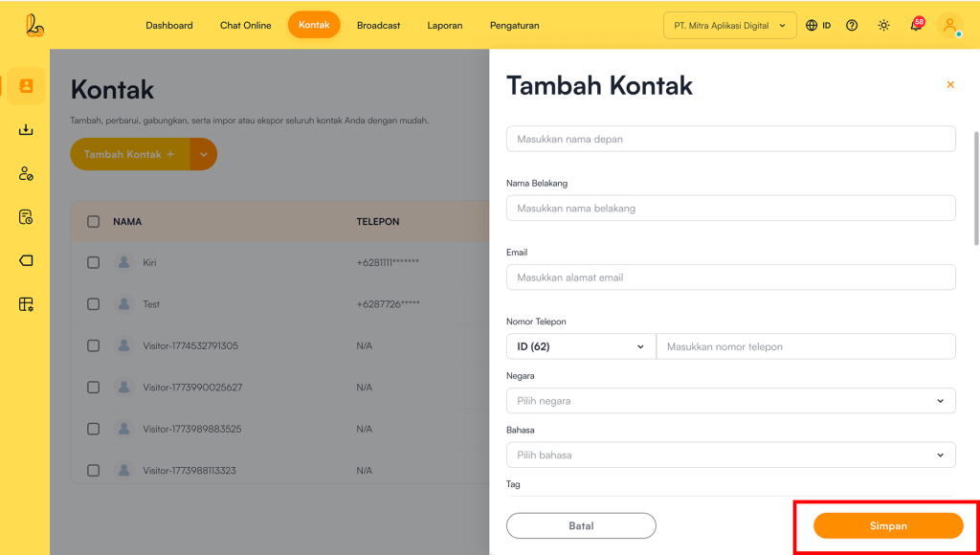Open the Laporan menu item
Image resolution: width=980 pixels, height=555 pixels.
coord(445,26)
